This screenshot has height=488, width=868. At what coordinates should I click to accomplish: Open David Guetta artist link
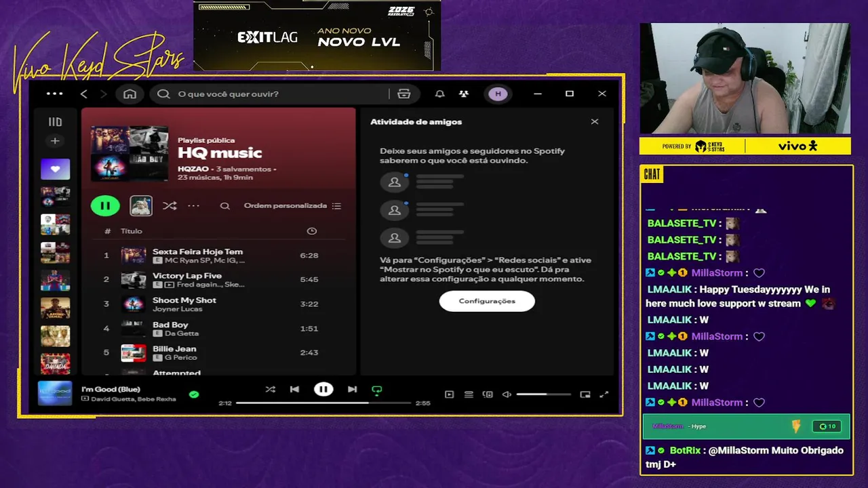(x=113, y=399)
